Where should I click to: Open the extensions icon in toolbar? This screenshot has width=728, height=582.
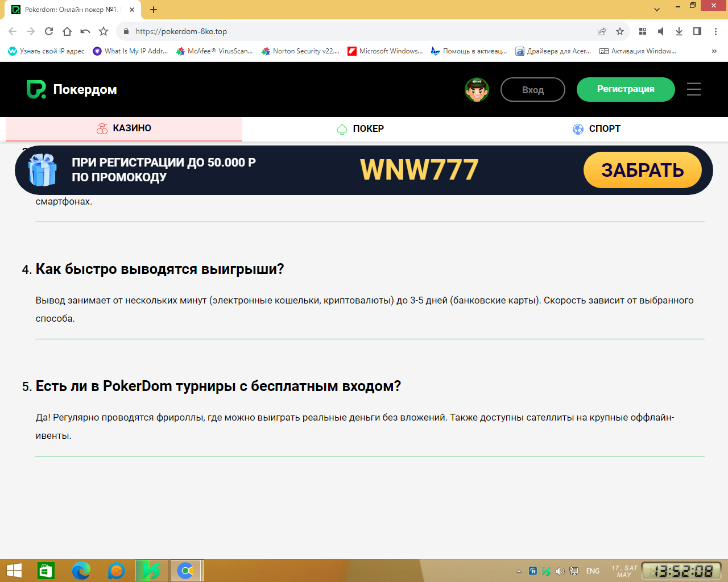(643, 31)
